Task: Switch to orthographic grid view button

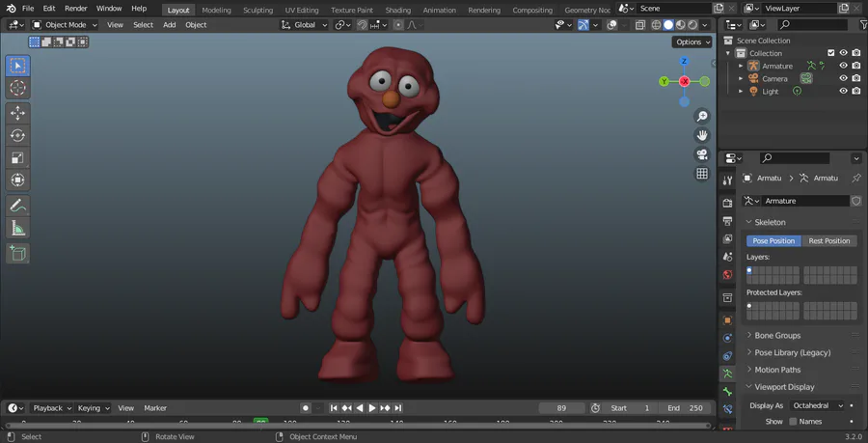Action: tap(702, 174)
